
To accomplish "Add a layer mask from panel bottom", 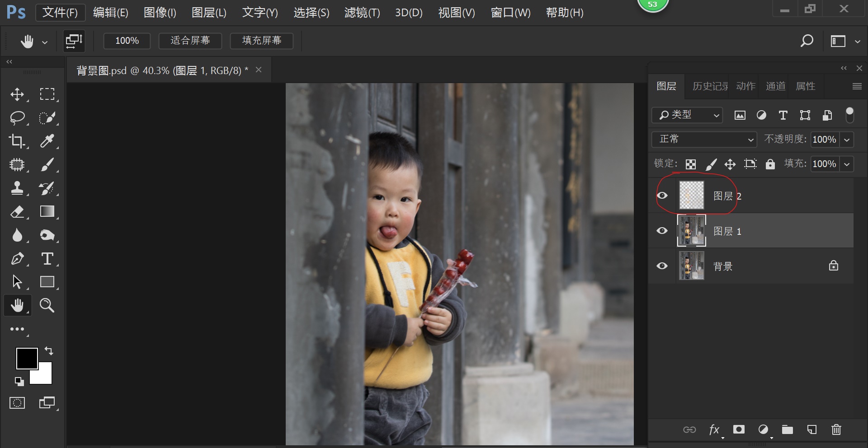I will coord(739,429).
